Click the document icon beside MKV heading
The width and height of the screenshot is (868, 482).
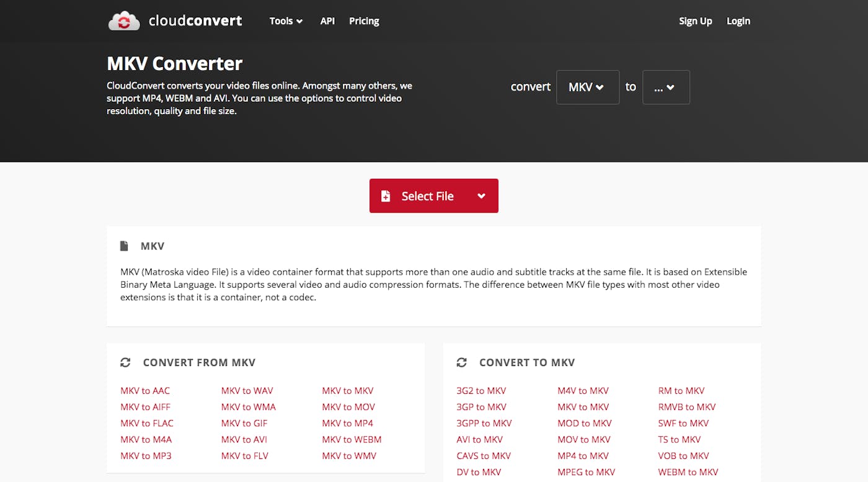[x=124, y=246]
